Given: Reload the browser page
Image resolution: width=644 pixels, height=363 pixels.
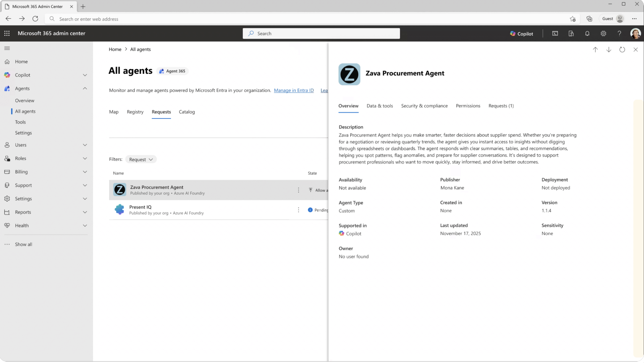Looking at the screenshot, I should tap(35, 19).
